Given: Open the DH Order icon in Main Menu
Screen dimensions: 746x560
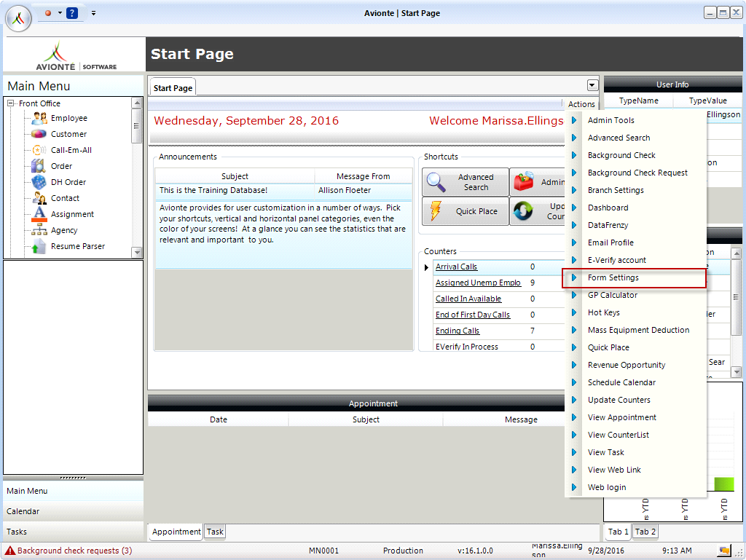Looking at the screenshot, I should tap(39, 182).
